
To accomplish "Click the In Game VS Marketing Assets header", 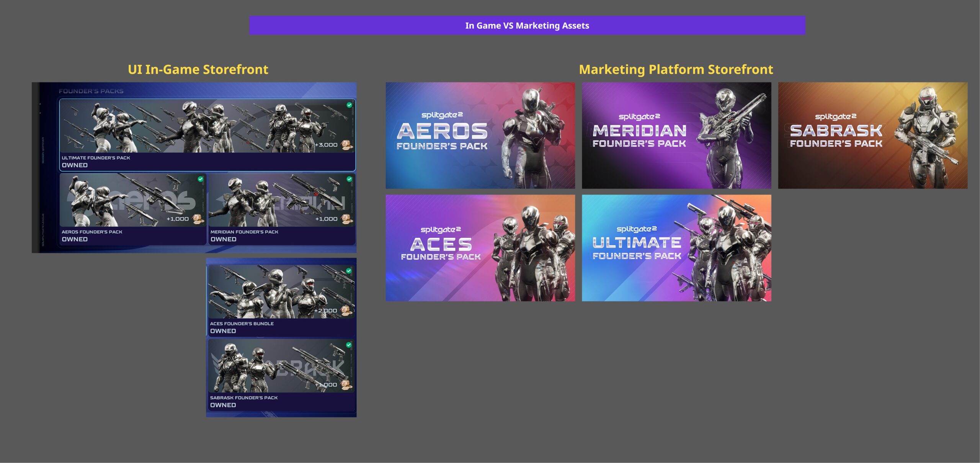I will [x=527, y=26].
